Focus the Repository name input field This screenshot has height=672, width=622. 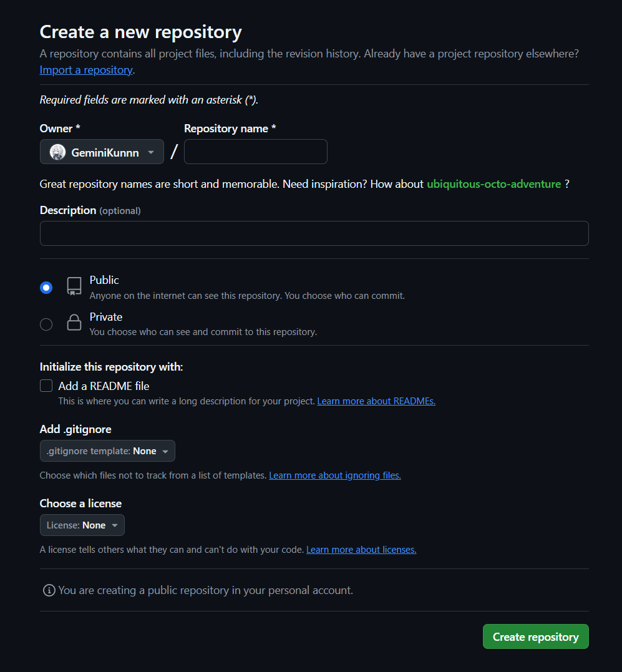pyautogui.click(x=256, y=152)
